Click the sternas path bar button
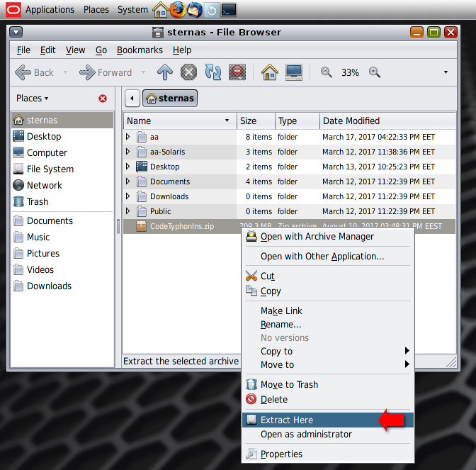The width and height of the screenshot is (476, 470). (170, 99)
